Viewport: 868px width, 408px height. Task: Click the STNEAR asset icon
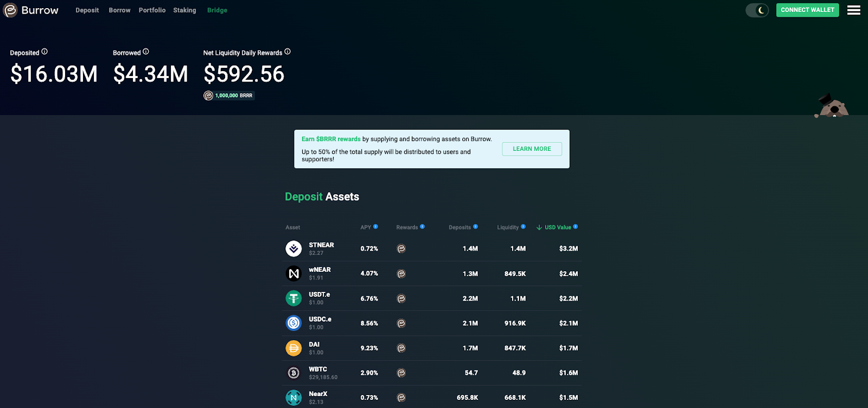tap(293, 248)
